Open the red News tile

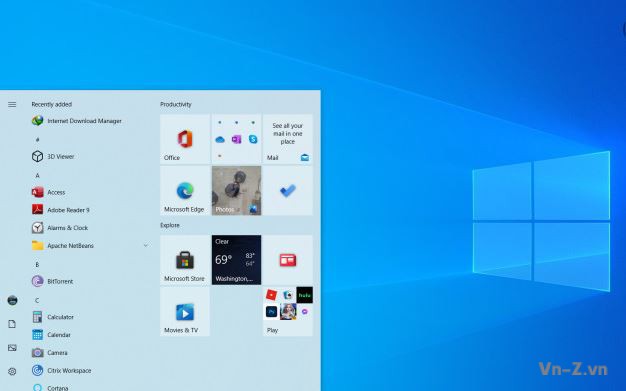(x=288, y=260)
